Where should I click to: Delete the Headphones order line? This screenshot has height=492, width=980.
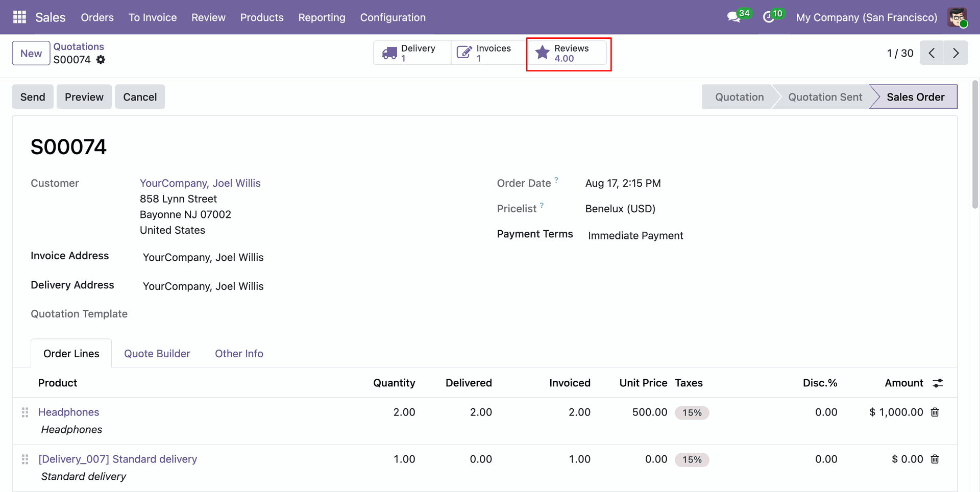tap(935, 412)
